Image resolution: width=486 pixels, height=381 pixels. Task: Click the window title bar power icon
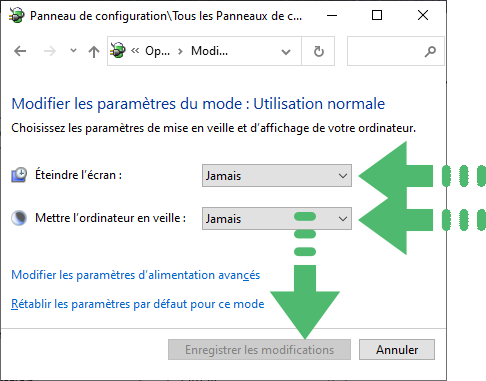pyautogui.click(x=17, y=15)
